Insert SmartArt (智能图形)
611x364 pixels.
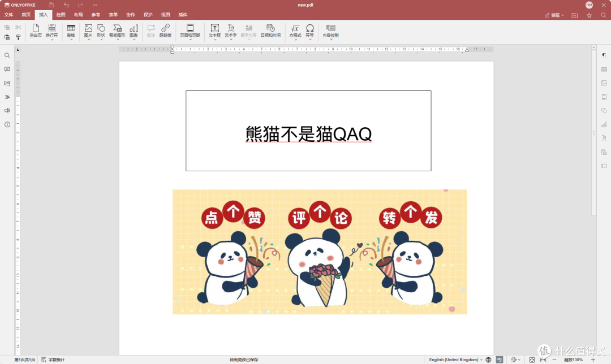(117, 31)
